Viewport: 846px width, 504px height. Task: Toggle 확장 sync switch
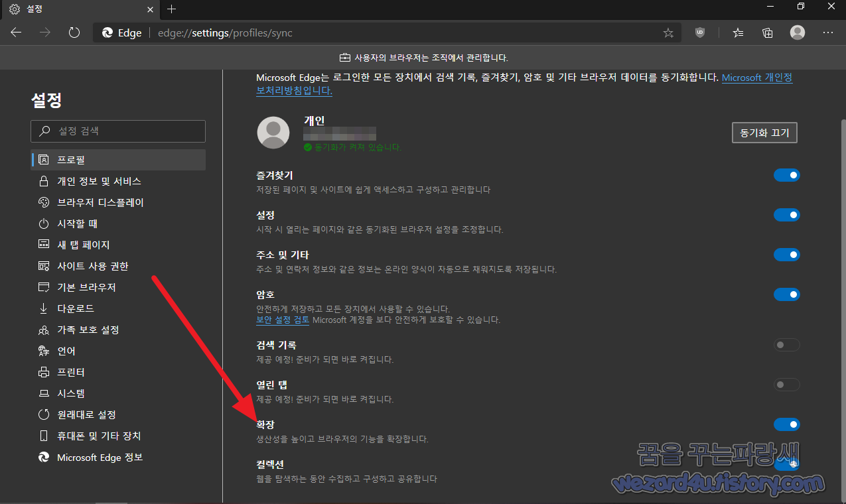point(787,424)
